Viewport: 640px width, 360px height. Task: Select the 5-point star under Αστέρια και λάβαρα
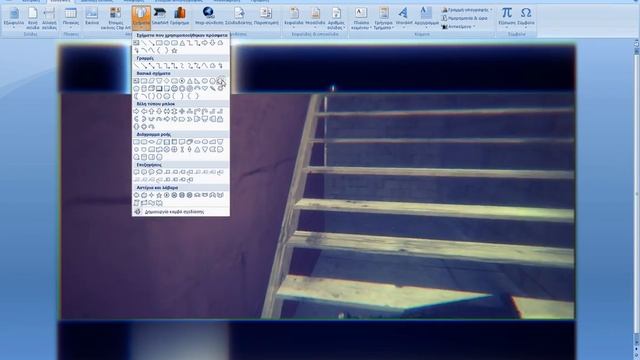[x=159, y=195]
